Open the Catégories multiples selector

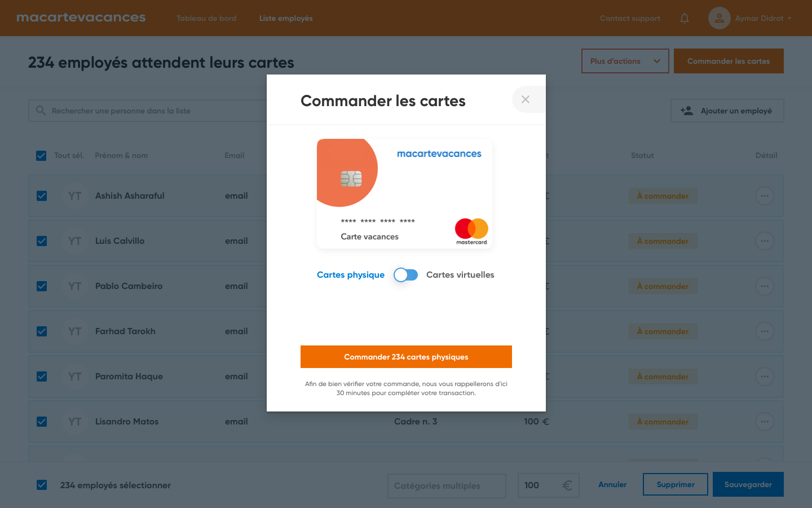pos(447,485)
